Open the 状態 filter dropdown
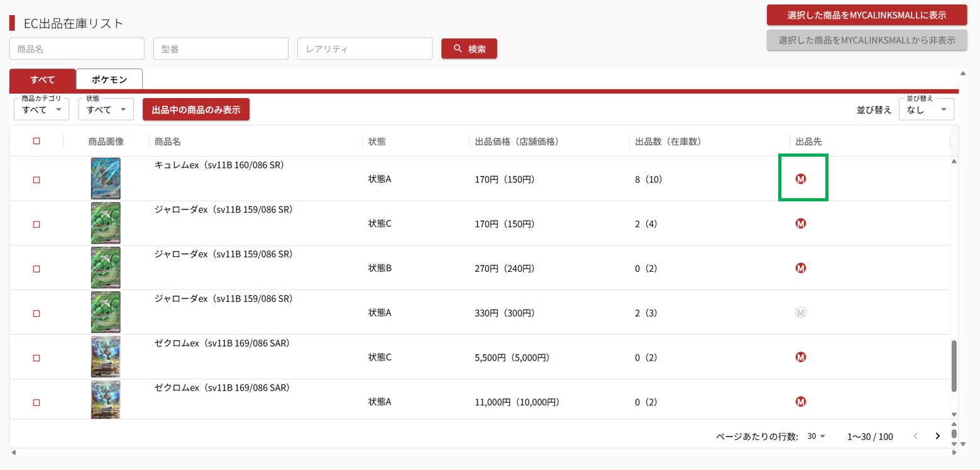The image size is (980, 470). [106, 109]
